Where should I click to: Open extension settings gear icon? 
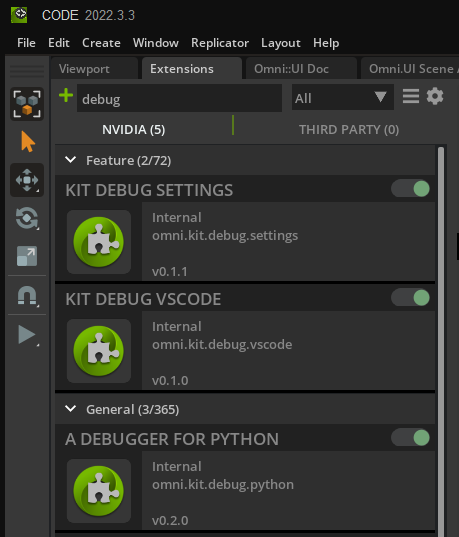(435, 96)
